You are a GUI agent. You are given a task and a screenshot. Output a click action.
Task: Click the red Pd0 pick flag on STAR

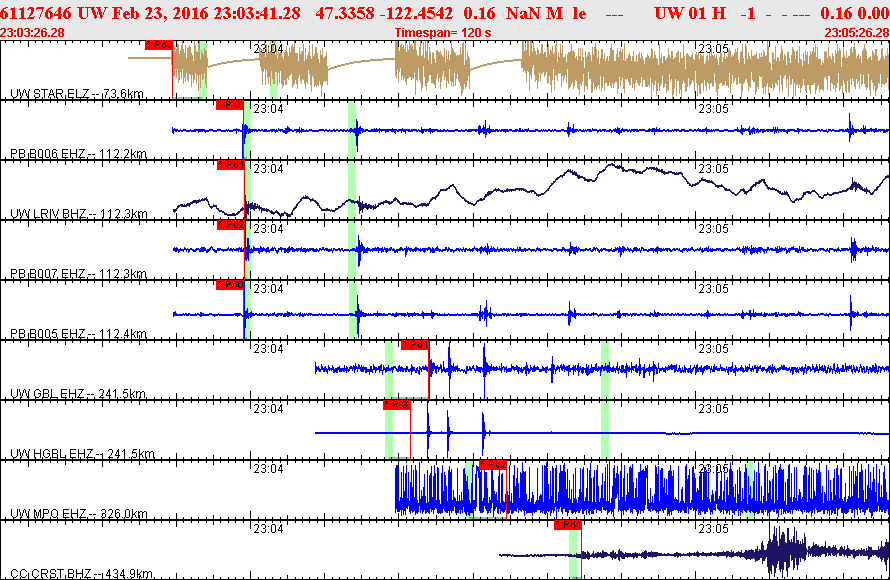158,45
